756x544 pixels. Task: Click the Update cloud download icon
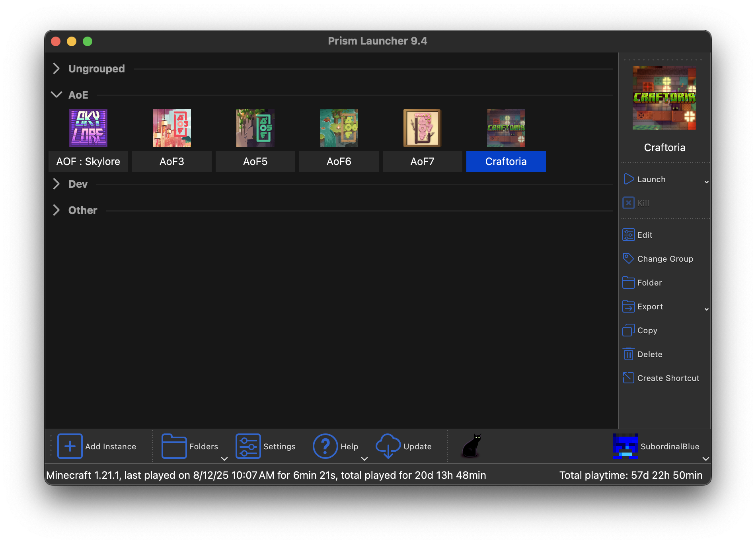coord(388,446)
